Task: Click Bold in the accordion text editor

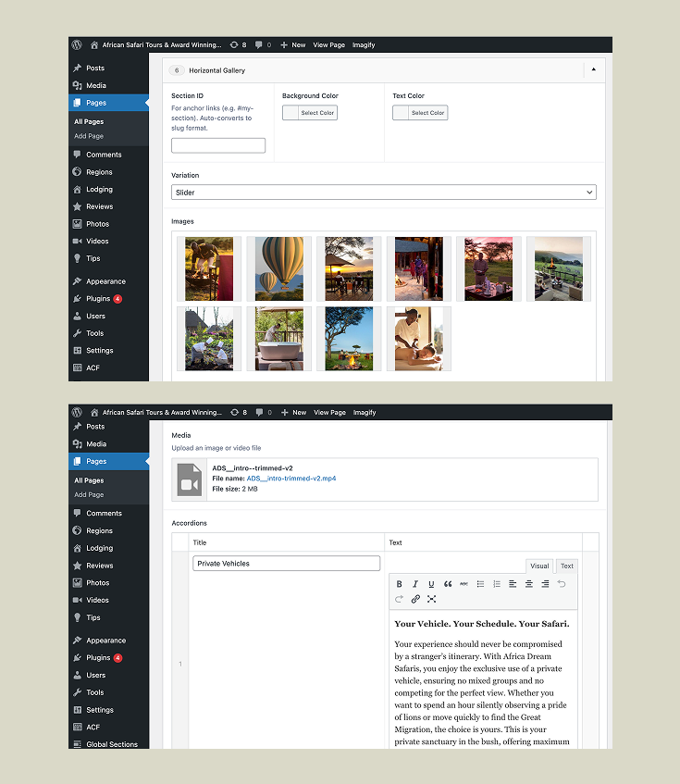Action: click(x=399, y=584)
